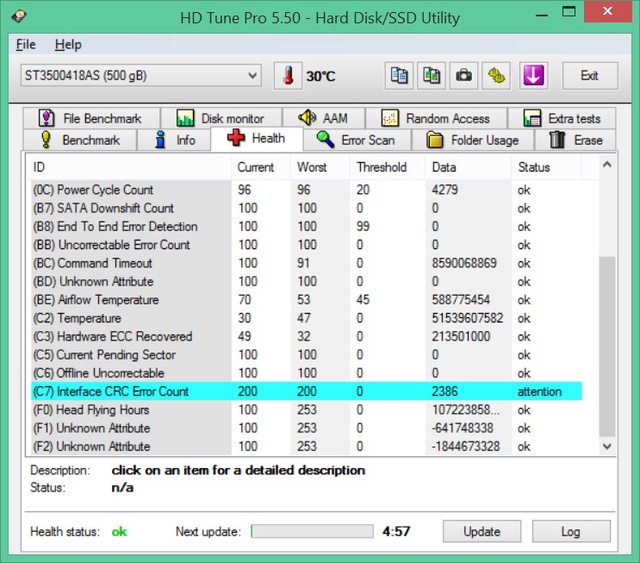Select the (F1) Unknown Attribute row
Image resolution: width=640 pixels, height=563 pixels.
click(x=306, y=428)
